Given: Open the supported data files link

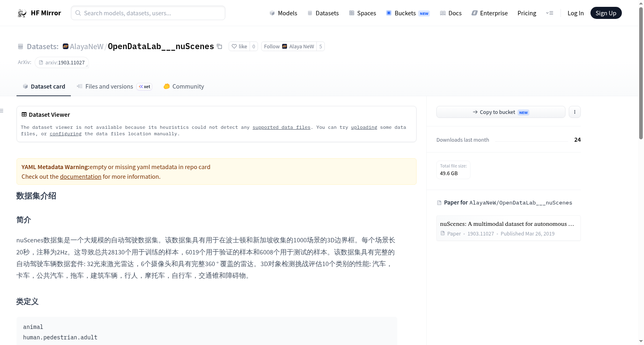Looking at the screenshot, I should click(x=281, y=127).
